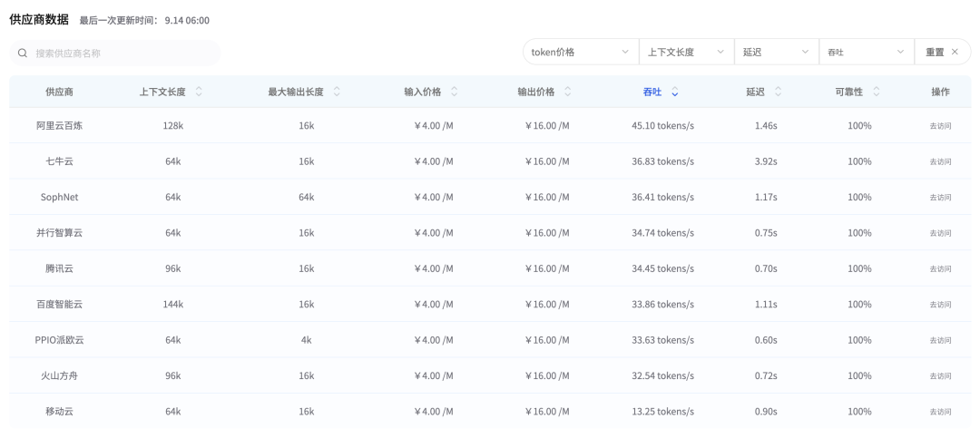This screenshot has width=980, height=438.
Task: Visit 移动云 via 去访问 link
Action: tap(940, 412)
